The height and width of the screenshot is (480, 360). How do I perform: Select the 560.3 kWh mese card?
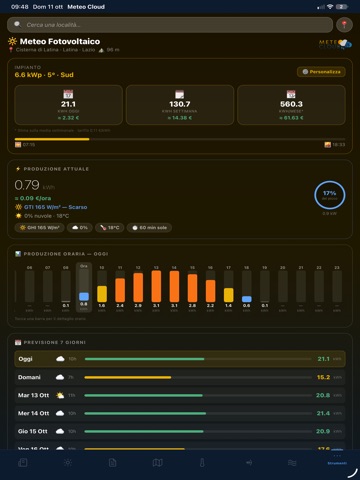tap(291, 105)
